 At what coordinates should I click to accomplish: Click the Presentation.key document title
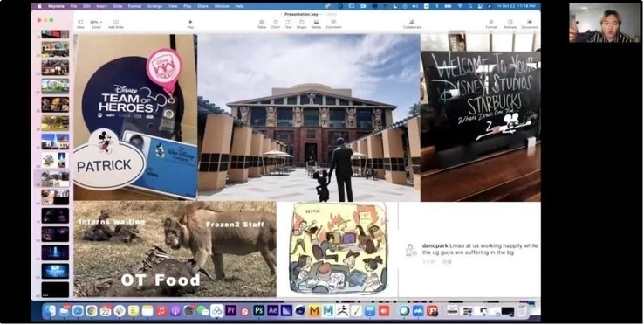coord(302,14)
